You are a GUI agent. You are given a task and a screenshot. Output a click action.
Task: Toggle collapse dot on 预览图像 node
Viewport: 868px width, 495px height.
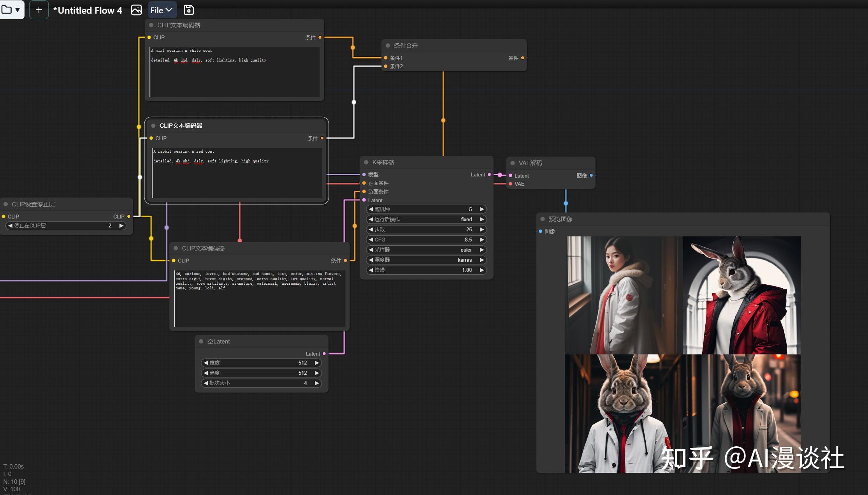[x=543, y=219]
